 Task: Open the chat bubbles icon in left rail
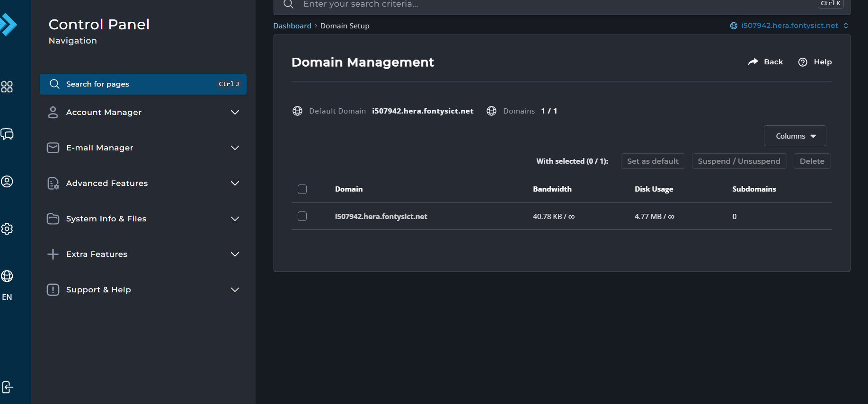7,134
